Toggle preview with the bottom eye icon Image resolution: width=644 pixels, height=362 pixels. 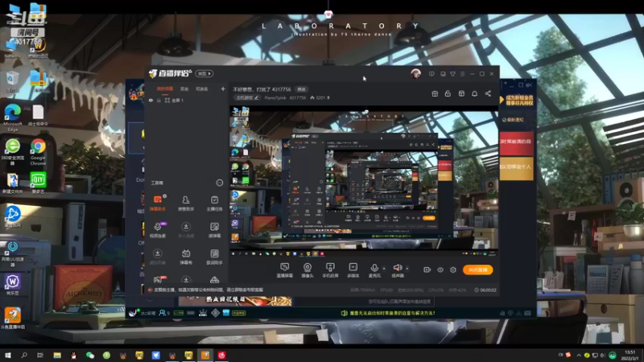(x=440, y=269)
